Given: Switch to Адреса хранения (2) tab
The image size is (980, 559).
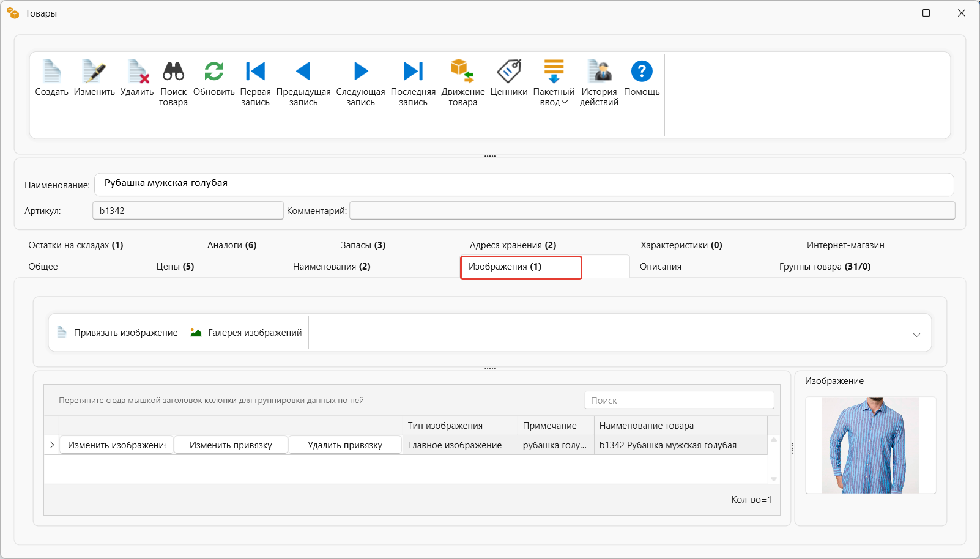Looking at the screenshot, I should (513, 245).
